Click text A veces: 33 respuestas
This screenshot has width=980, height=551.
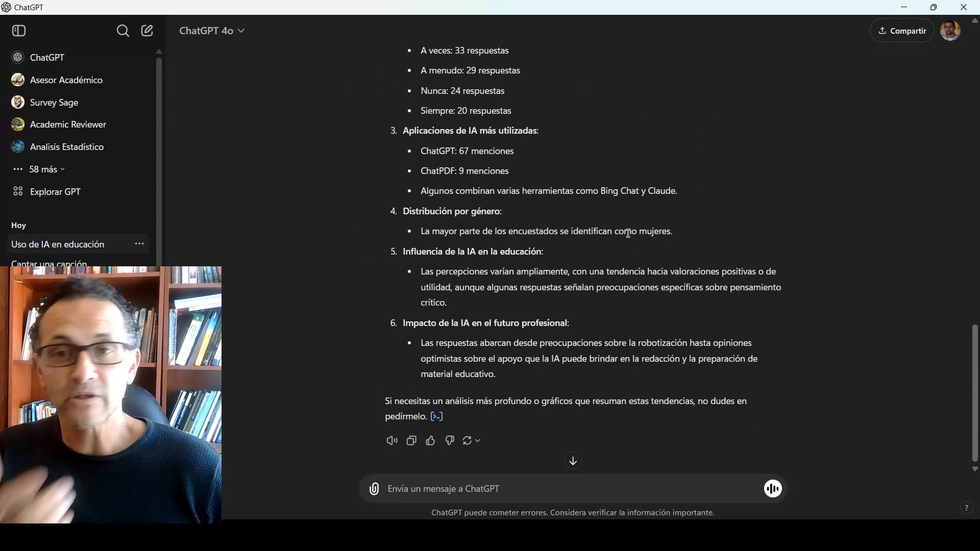tap(464, 51)
